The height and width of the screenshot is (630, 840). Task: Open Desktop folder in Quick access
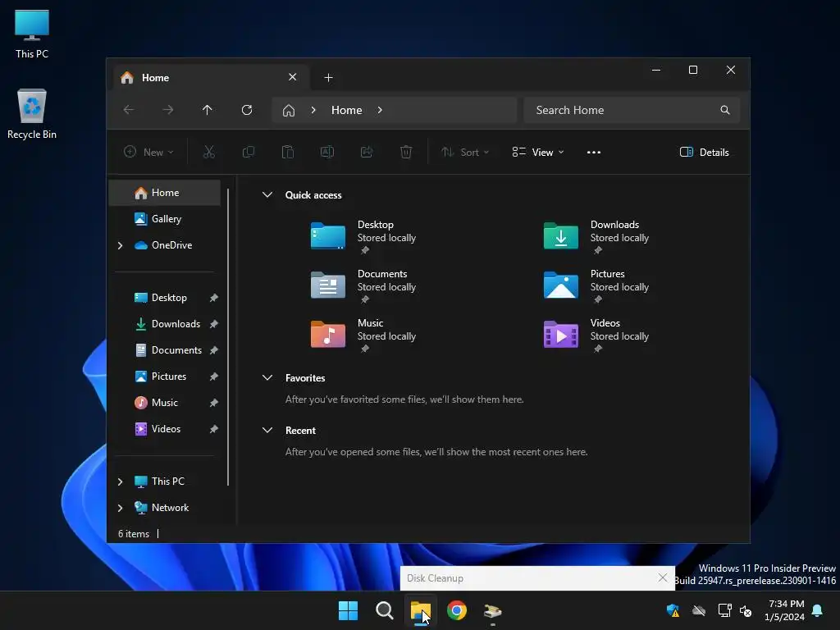pyautogui.click(x=364, y=236)
